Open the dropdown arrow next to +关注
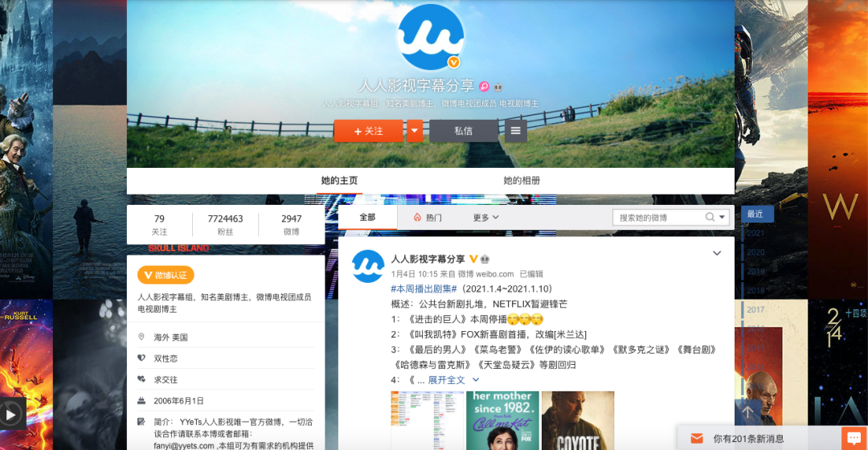868x450 pixels. [415, 131]
